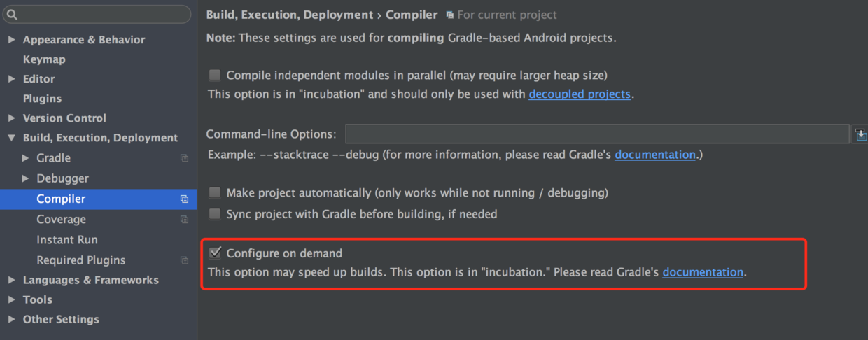Select Instant Run in settings tree
Viewport: 868px width, 340px height.
[x=67, y=240]
